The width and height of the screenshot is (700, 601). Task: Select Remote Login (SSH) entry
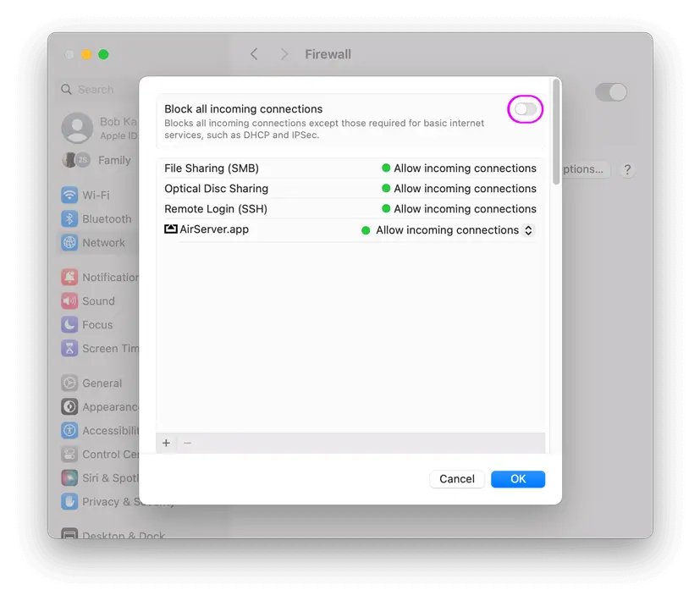tap(350, 209)
